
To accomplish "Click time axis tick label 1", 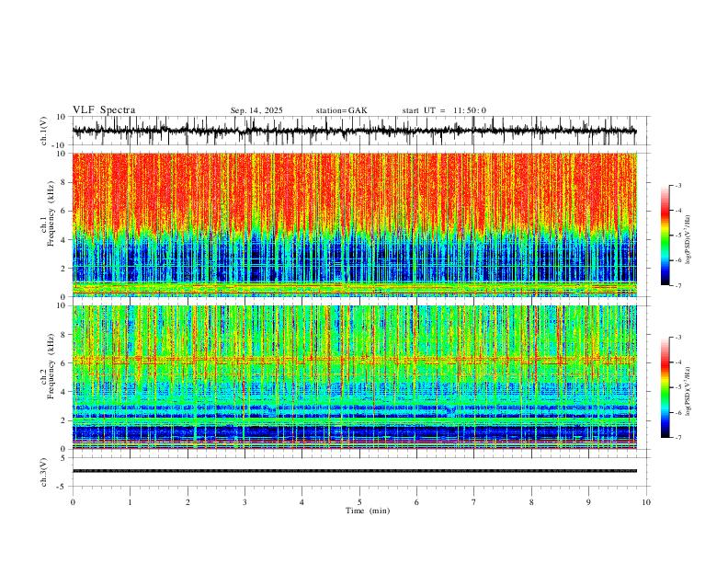I will (130, 502).
